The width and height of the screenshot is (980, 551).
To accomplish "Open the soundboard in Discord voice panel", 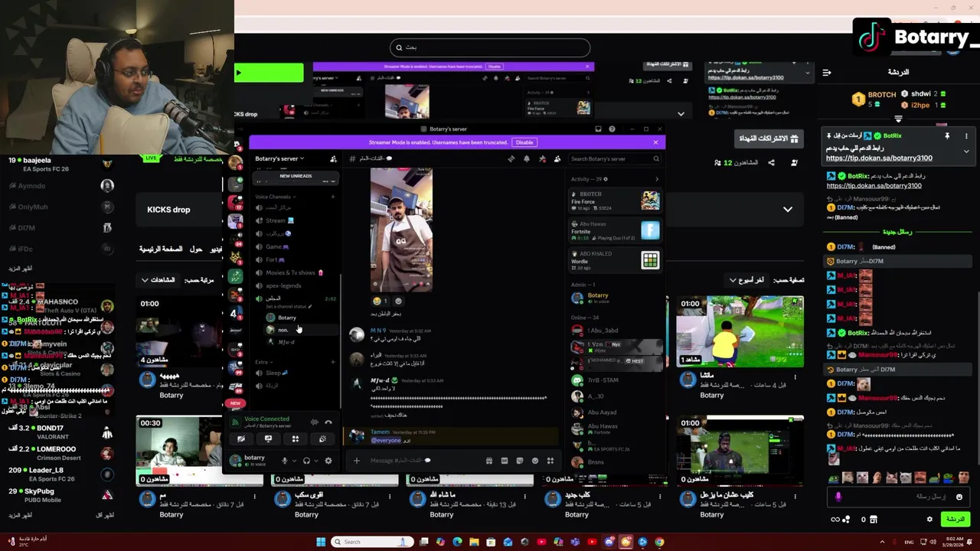I will coord(322,439).
